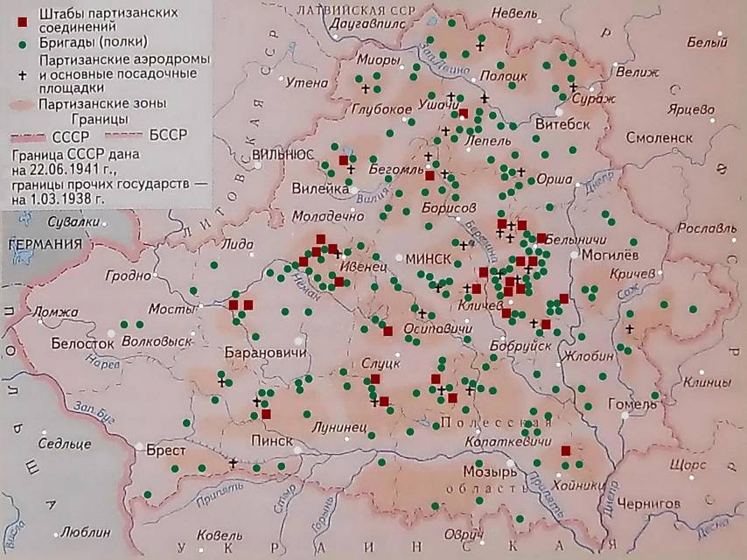This screenshot has width=747, height=560.
Task: Click the СССР border line sample in the legend
Action: [x=28, y=138]
